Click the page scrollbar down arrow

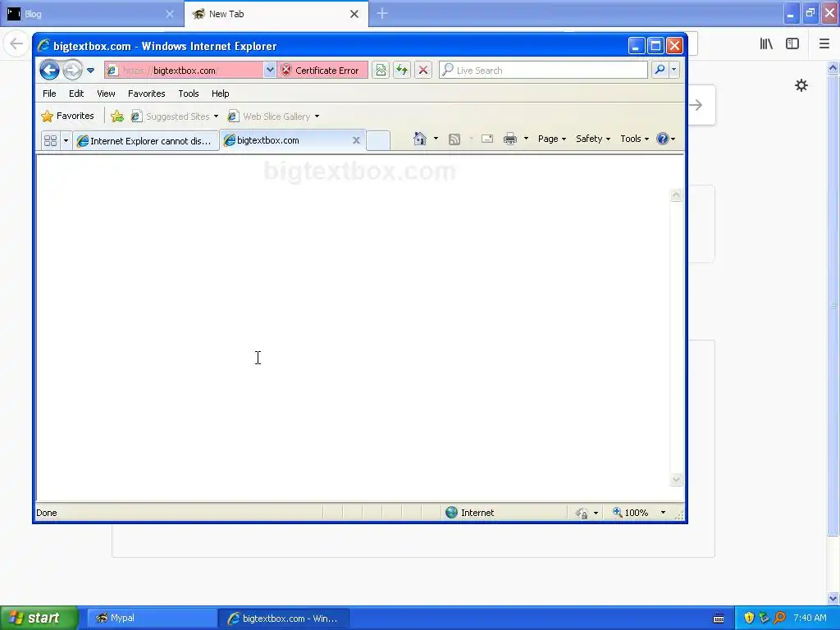(676, 479)
